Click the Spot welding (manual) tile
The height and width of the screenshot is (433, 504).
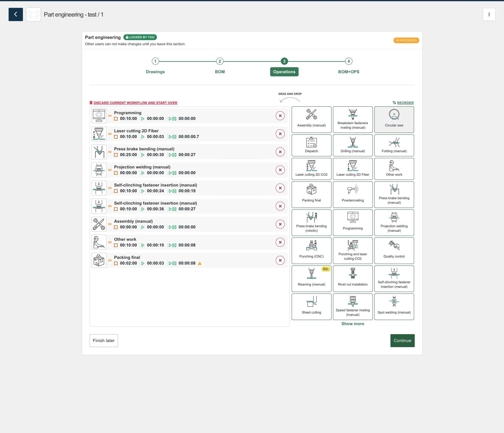[x=394, y=306]
